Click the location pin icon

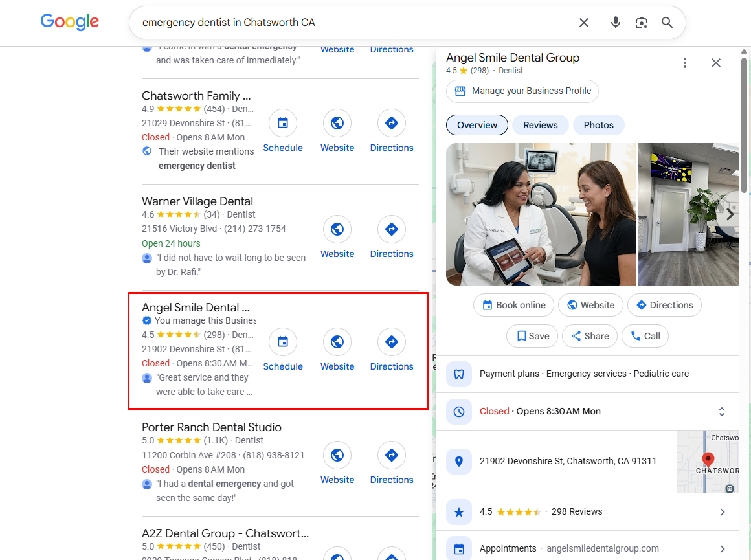point(459,462)
